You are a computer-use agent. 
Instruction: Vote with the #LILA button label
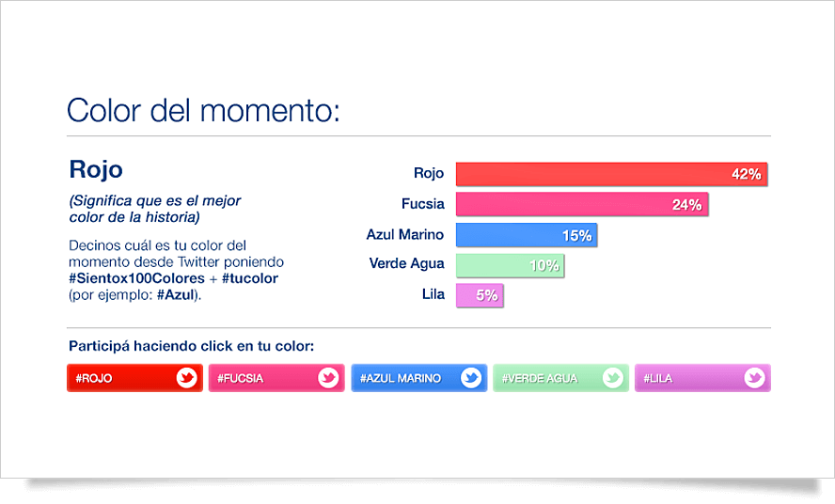coord(657,378)
